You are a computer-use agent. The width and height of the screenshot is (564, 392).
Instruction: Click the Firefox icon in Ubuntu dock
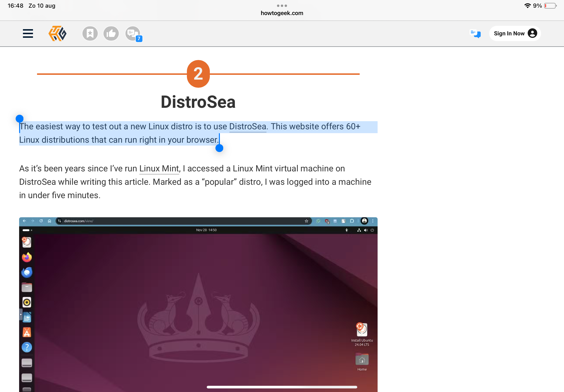tap(27, 257)
